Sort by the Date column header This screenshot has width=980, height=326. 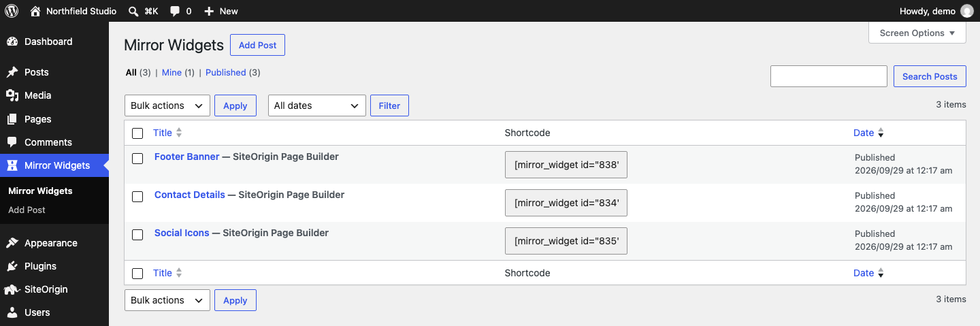(x=864, y=133)
